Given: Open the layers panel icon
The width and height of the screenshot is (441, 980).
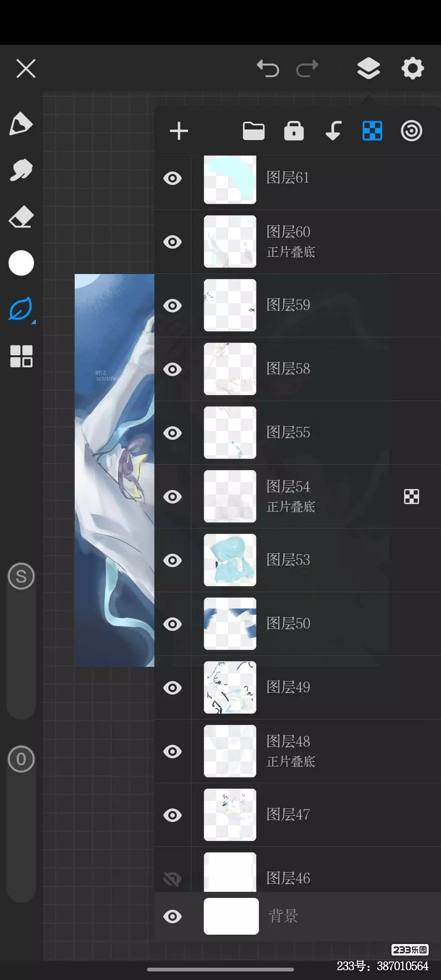Looking at the screenshot, I should pyautogui.click(x=368, y=68).
